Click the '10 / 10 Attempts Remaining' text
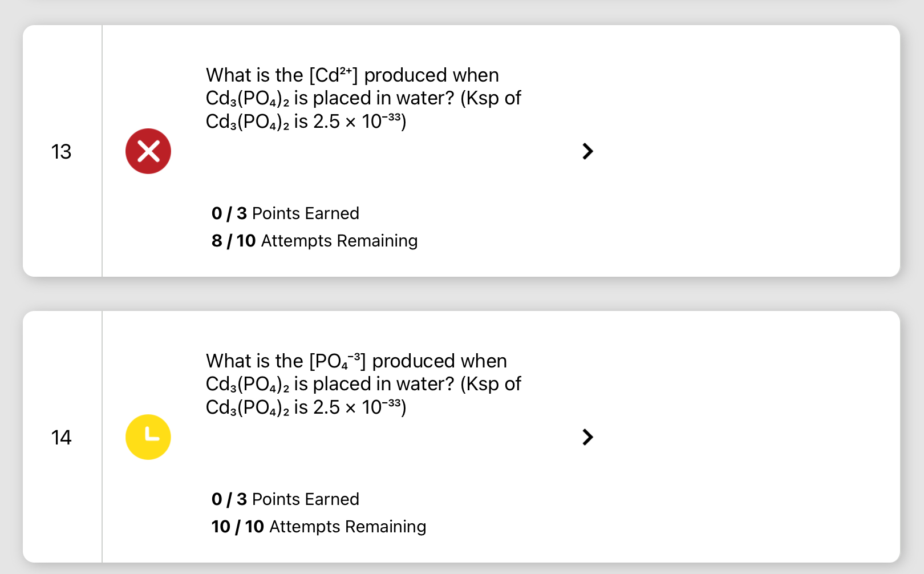 point(318,526)
